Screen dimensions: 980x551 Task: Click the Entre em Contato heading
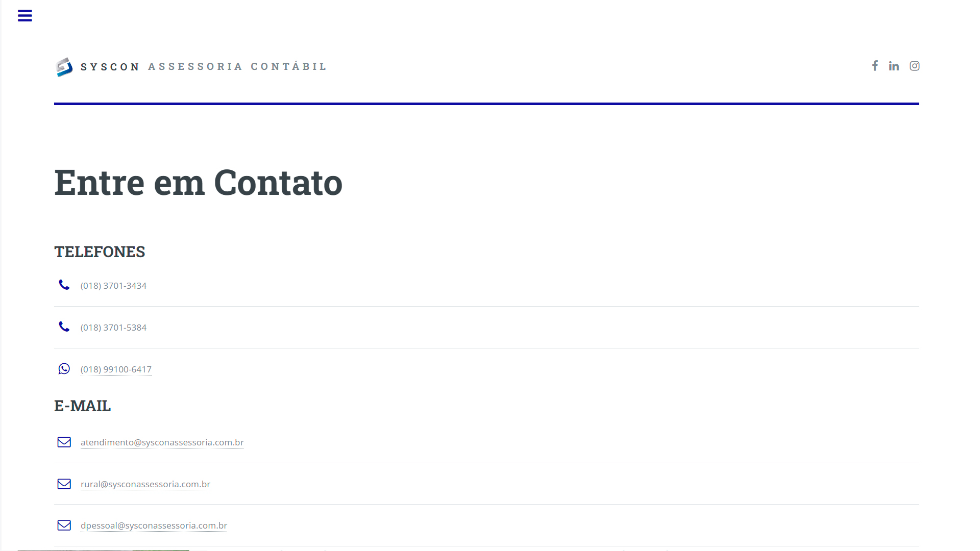point(198,183)
